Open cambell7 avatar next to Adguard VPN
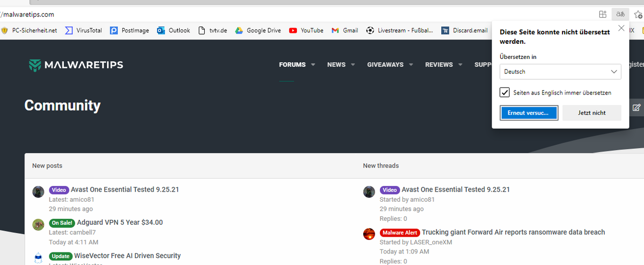This screenshot has width=644, height=265. pos(38,225)
